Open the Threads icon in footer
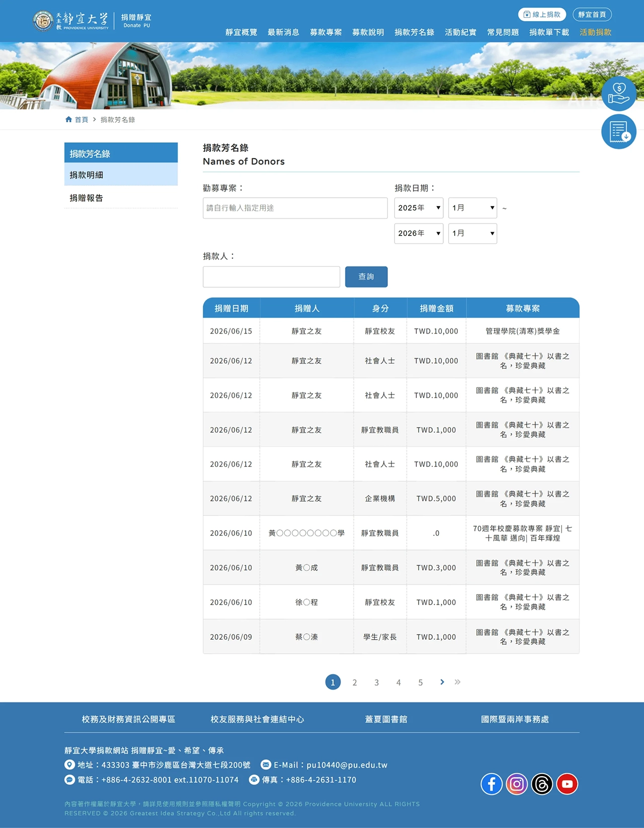The height and width of the screenshot is (828, 644). pos(542,784)
